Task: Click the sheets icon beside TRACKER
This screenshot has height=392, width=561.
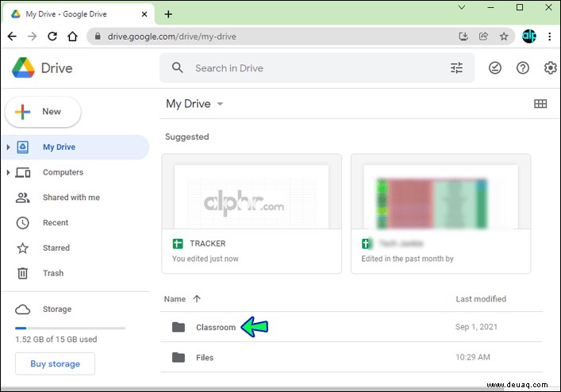Action: (x=178, y=244)
